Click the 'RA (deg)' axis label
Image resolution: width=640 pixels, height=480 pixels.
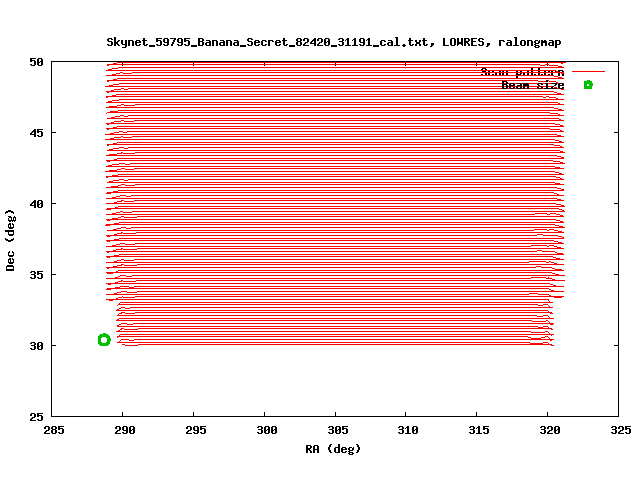pos(333,449)
